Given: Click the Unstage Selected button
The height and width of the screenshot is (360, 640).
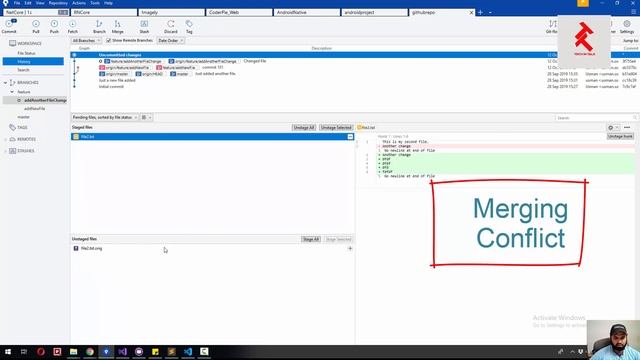Looking at the screenshot, I should point(336,128).
